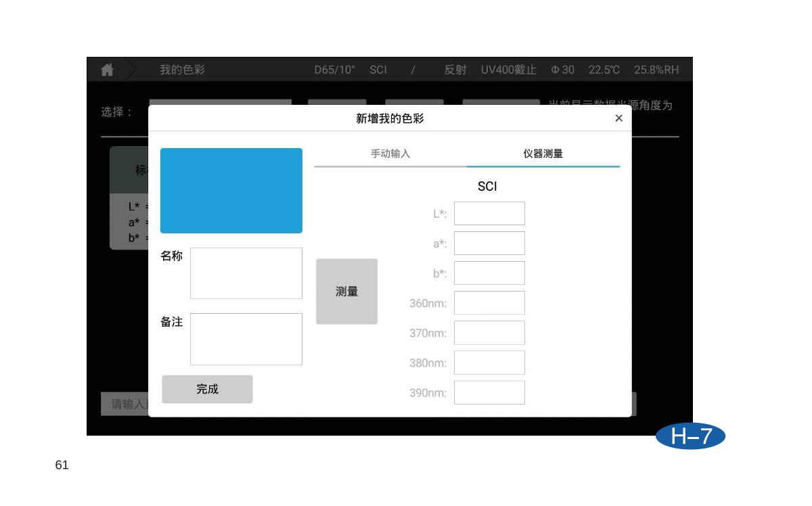The width and height of the screenshot is (812, 506).
Task: Click the b* value input box
Action: click(489, 273)
